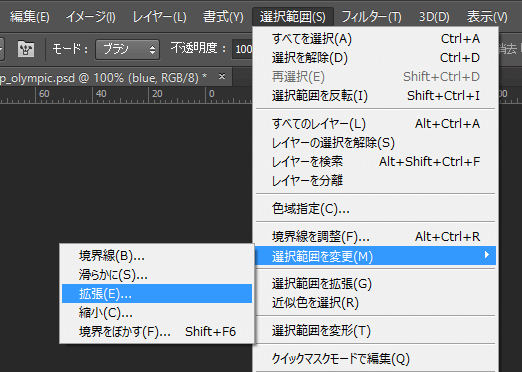Click 選択を解除(D) menu item
The height and width of the screenshot is (372, 522).
click(x=376, y=58)
